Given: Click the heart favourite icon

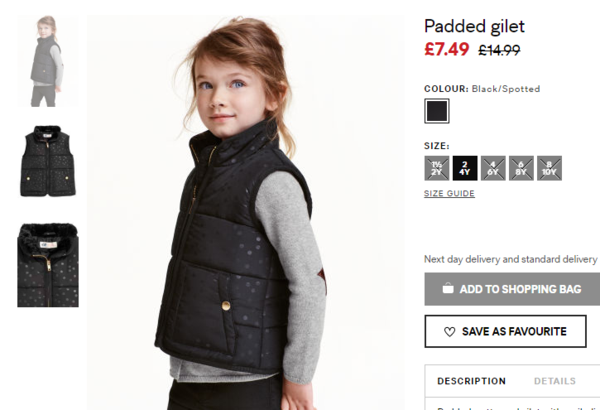Looking at the screenshot, I should 449,332.
